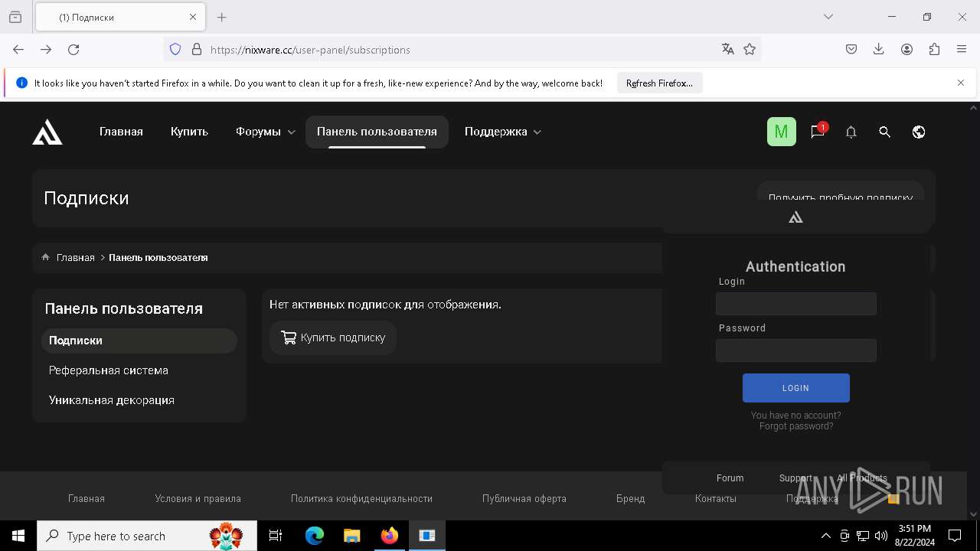This screenshot has width=980, height=551.
Task: Open Условия и правила footer link
Action: tap(198, 498)
